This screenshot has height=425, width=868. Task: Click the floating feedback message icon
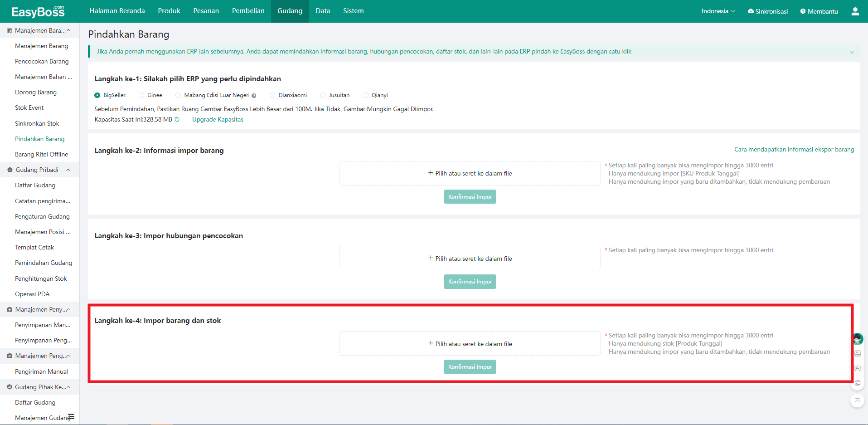click(858, 368)
